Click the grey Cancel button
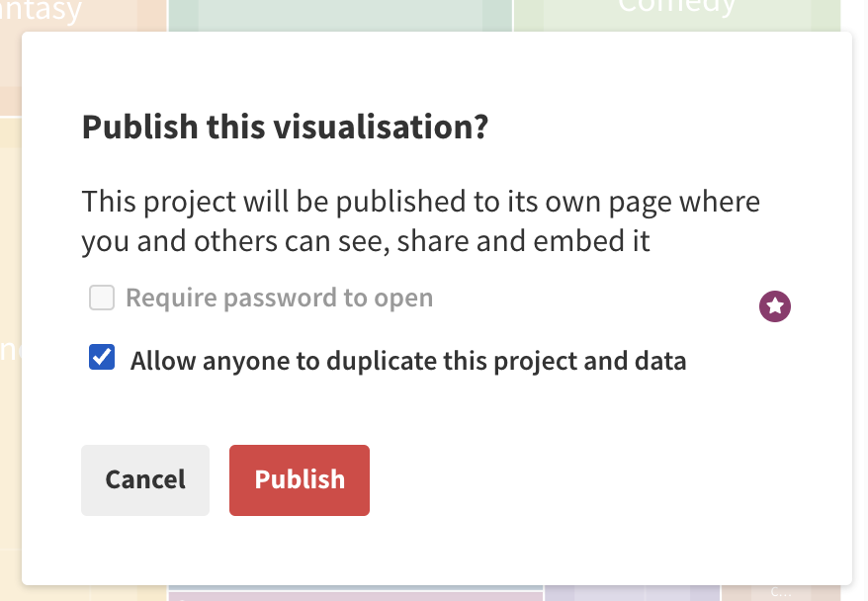The image size is (868, 601). pyautogui.click(x=145, y=479)
